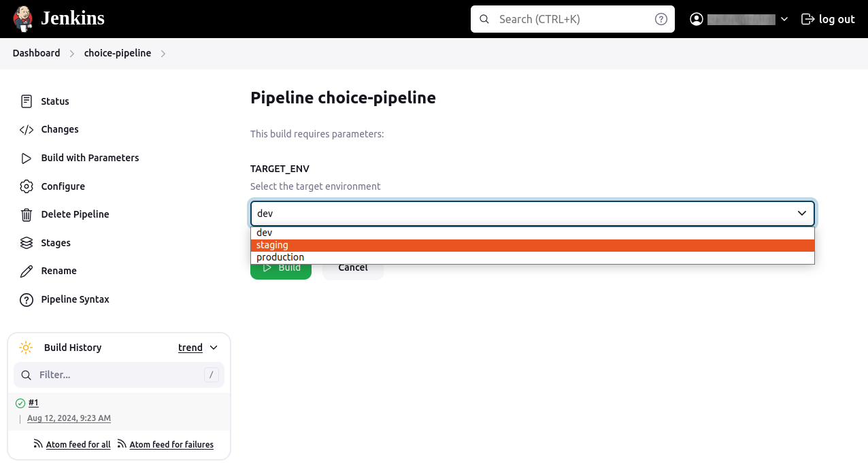Open build #1 link
Screen dimensions: 868x468
coord(33,403)
